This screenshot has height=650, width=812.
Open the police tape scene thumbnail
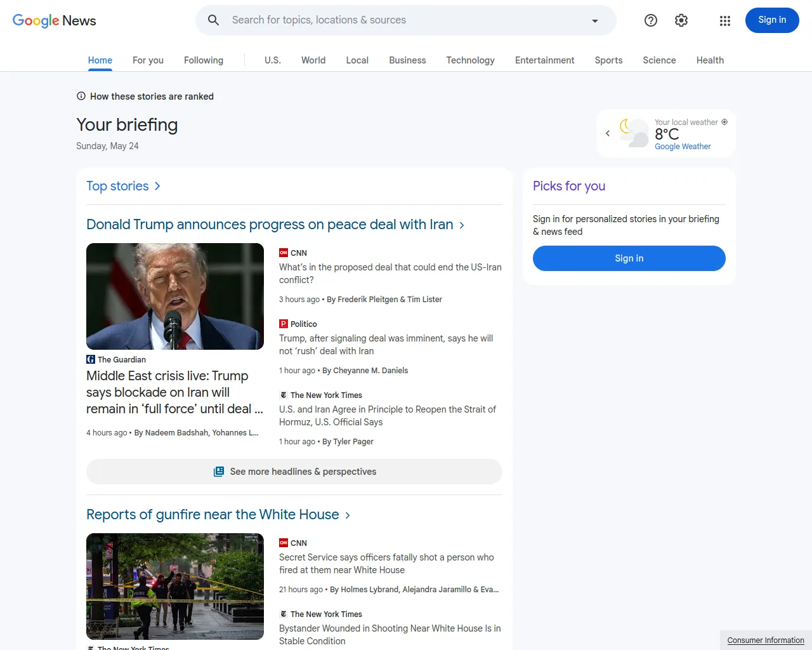coord(175,587)
